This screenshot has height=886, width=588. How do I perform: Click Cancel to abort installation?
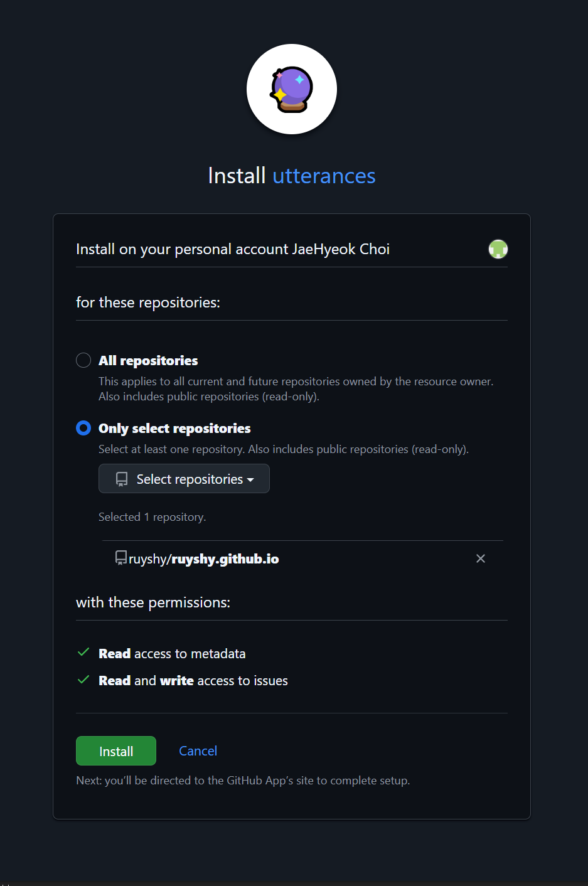tap(198, 750)
